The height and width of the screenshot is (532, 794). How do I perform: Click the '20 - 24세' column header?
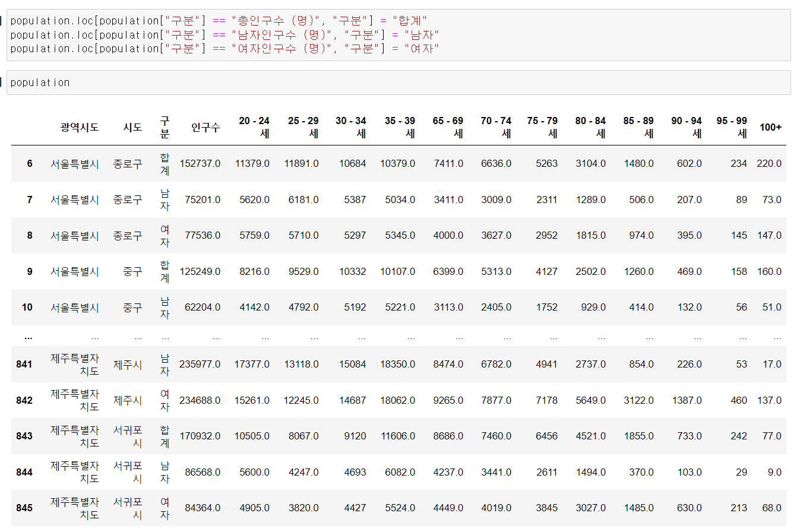(x=254, y=127)
